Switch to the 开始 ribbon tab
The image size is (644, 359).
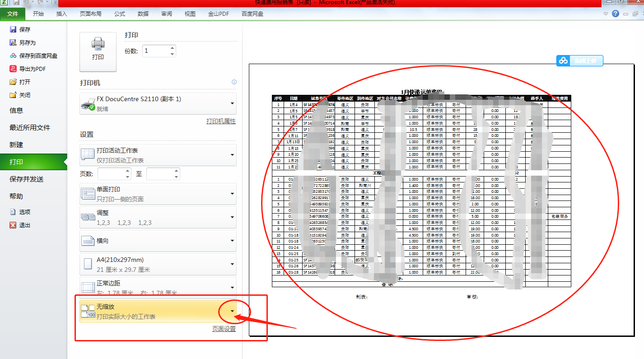pyautogui.click(x=38, y=14)
